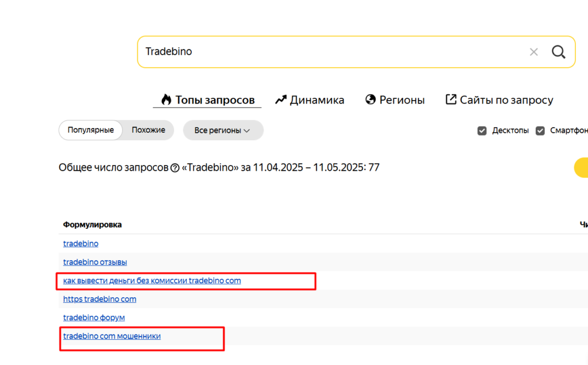Image resolution: width=588 pixels, height=365 pixels.
Task: Toggle the Смартфоны checkbox
Action: click(x=540, y=130)
